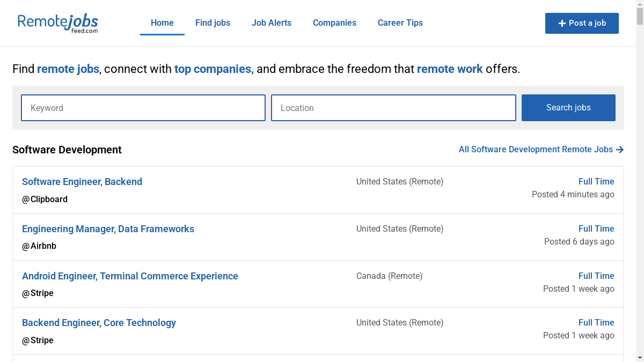The height and width of the screenshot is (362, 644).
Task: Open Backend Engineer, Core Technology listing
Action: click(99, 323)
